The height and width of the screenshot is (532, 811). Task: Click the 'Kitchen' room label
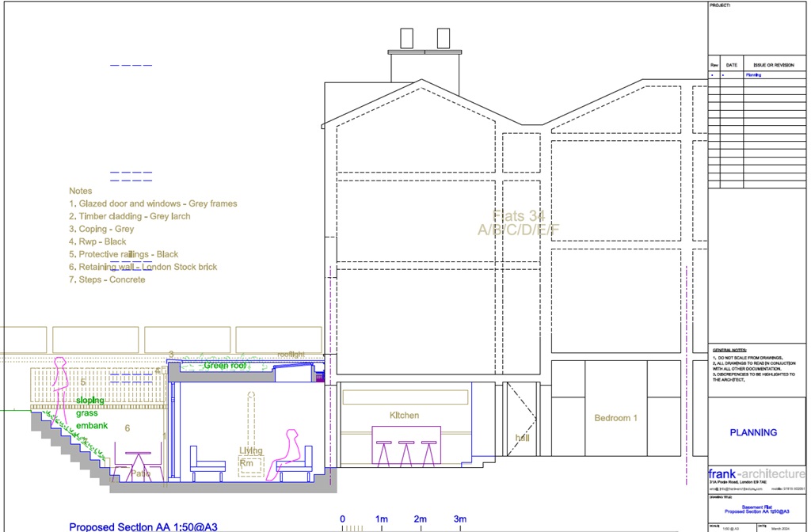(404, 416)
